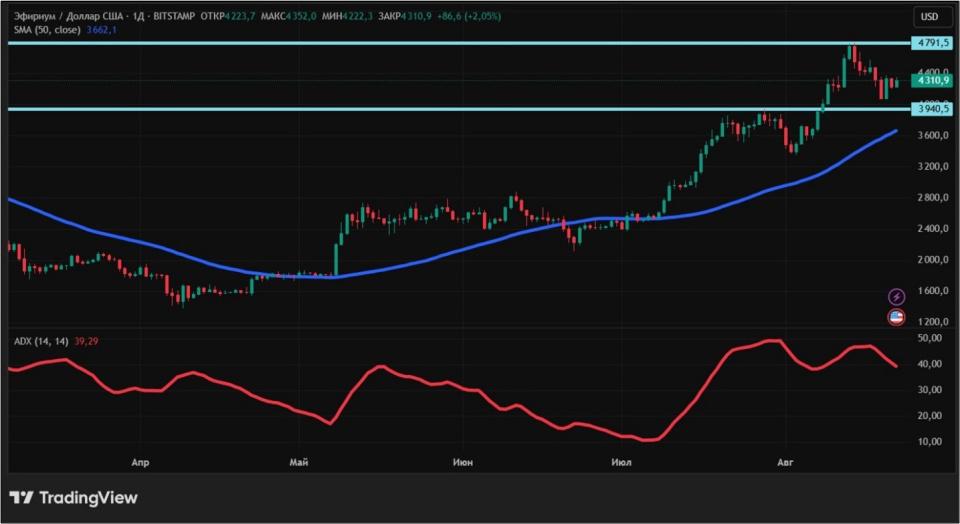Image resolution: width=960 pixels, height=524 pixels.
Task: Click the Июн label on time axis
Action: (x=462, y=462)
